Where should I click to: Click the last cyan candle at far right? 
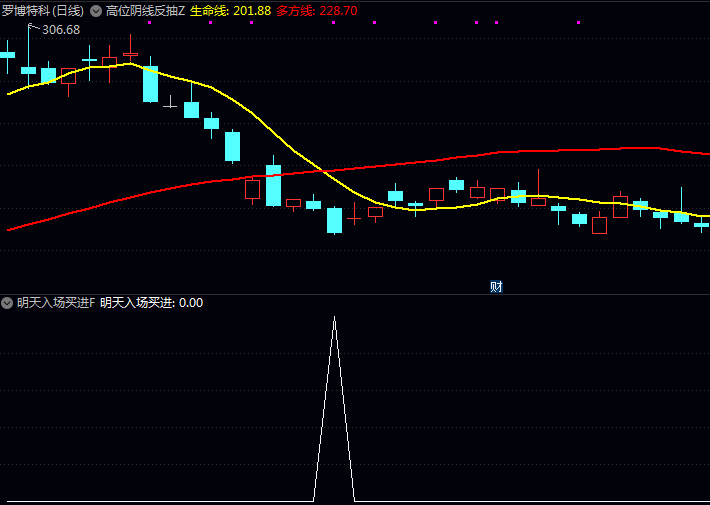tap(701, 225)
